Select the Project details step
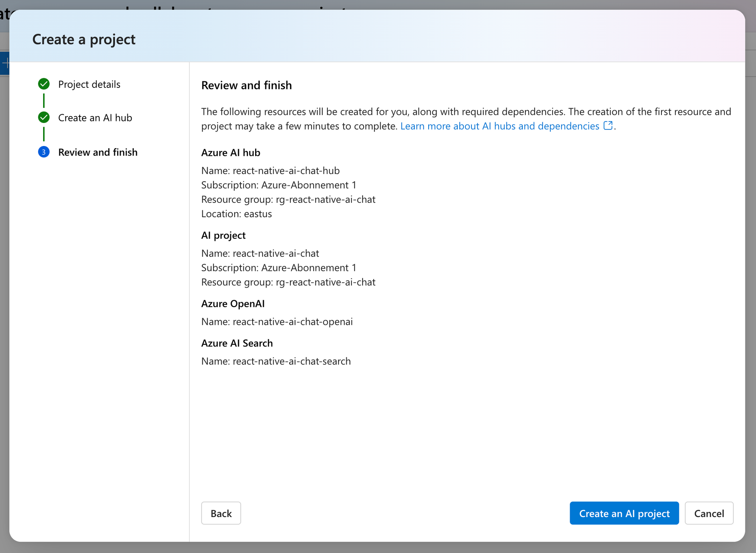 point(89,84)
